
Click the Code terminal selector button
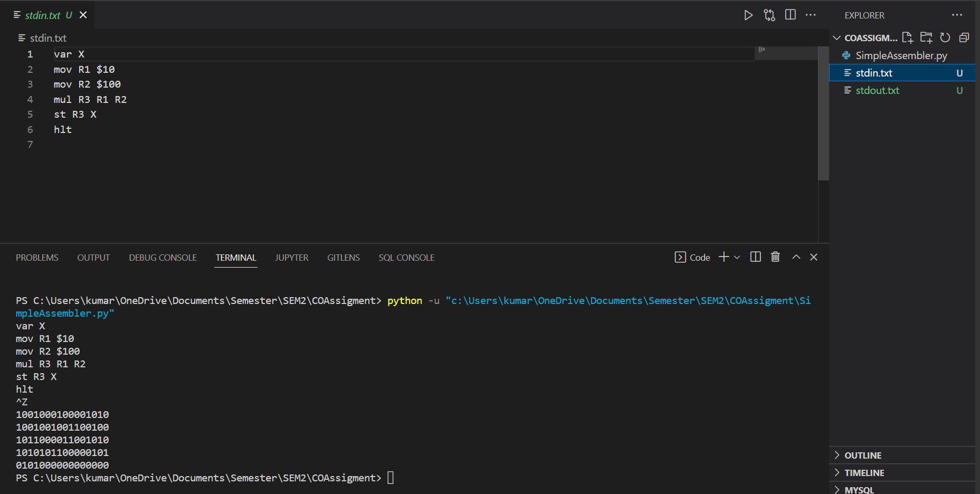692,257
